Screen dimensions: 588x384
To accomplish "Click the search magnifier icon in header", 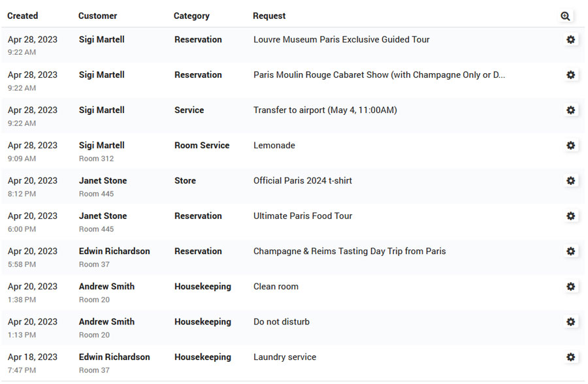I will [565, 16].
